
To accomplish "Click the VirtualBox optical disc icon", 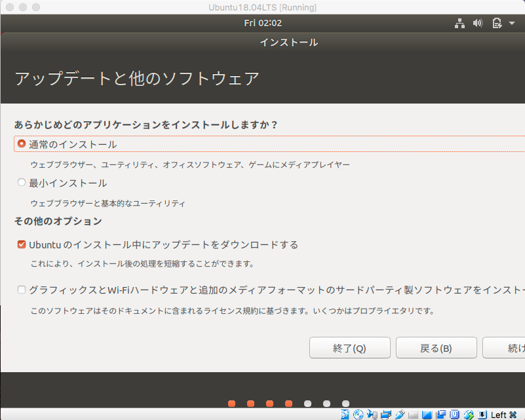I will point(359,415).
